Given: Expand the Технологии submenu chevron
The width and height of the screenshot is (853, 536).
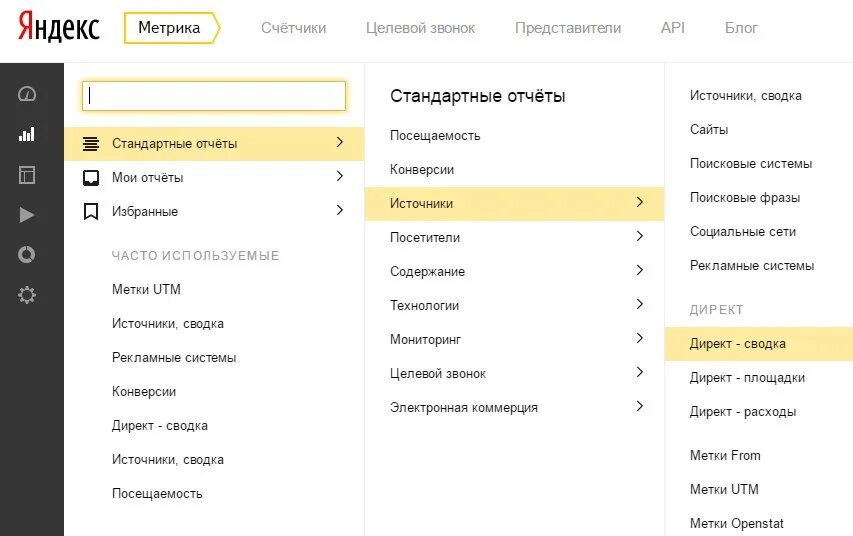Looking at the screenshot, I should point(640,305).
